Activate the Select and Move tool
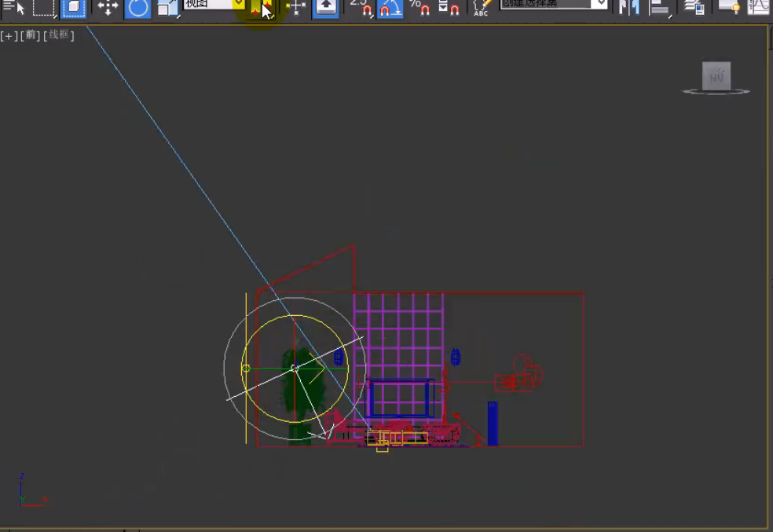Viewport: 773px width, 532px height. point(108,8)
